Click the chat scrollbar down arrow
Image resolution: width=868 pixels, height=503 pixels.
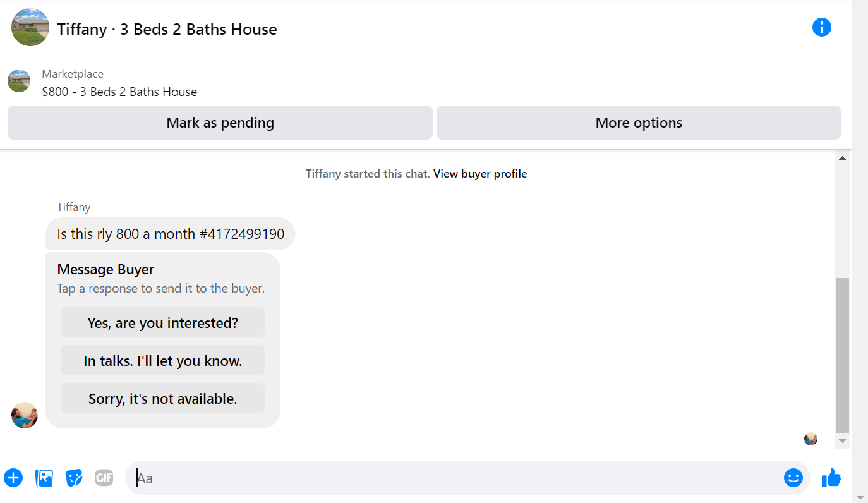pyautogui.click(x=842, y=441)
